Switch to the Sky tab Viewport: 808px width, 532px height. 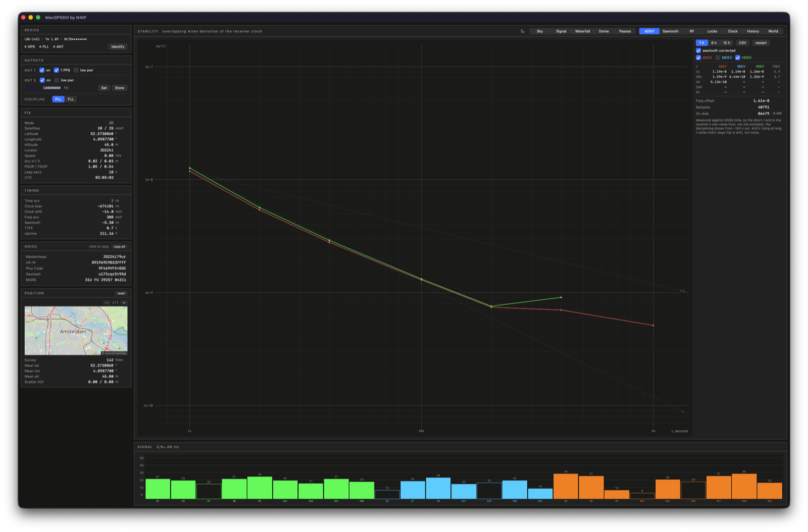[x=540, y=31]
